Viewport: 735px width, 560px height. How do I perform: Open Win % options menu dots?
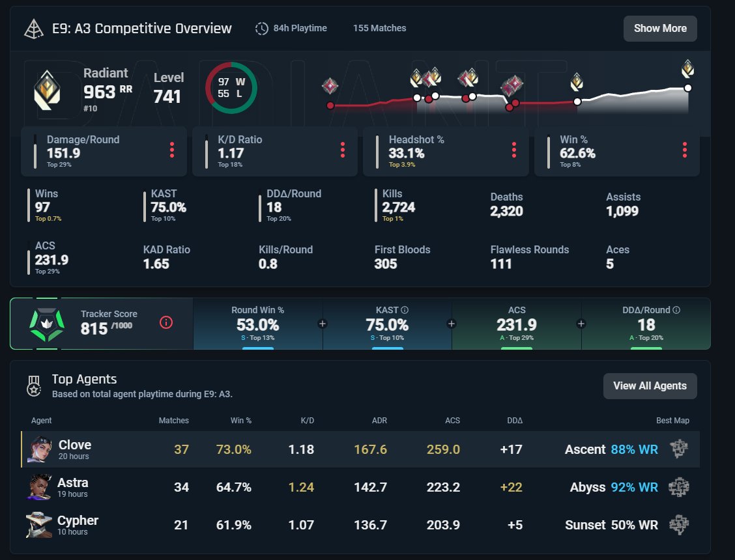pos(685,150)
